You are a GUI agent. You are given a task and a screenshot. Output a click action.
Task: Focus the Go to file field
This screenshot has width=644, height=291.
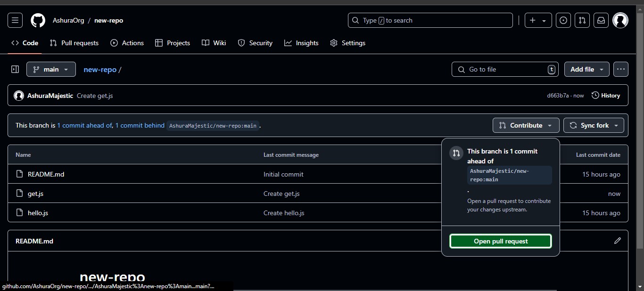click(505, 69)
